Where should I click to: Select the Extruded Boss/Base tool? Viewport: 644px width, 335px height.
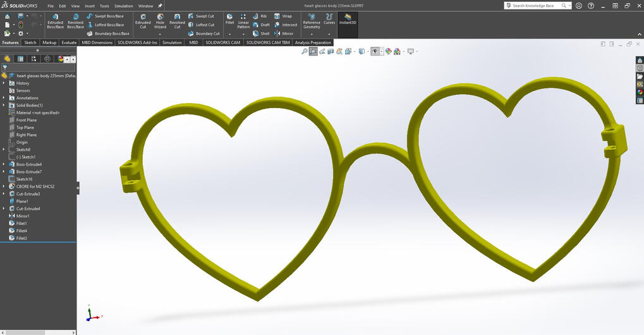55,21
